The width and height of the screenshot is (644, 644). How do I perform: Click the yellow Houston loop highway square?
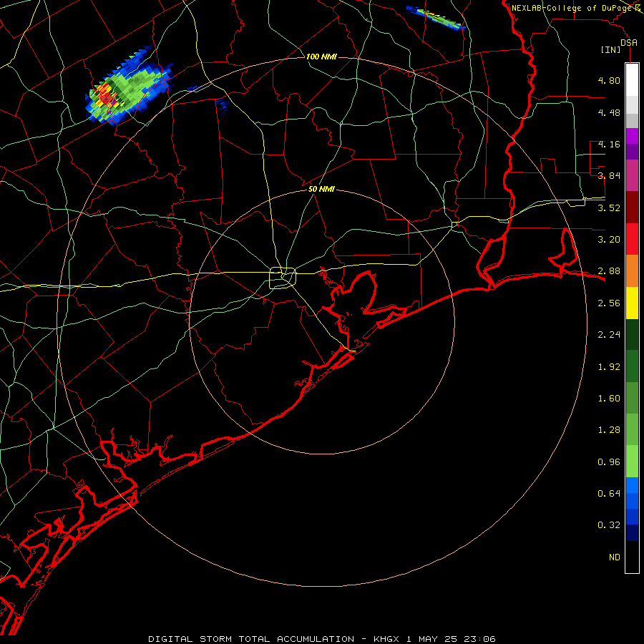pos(283,278)
